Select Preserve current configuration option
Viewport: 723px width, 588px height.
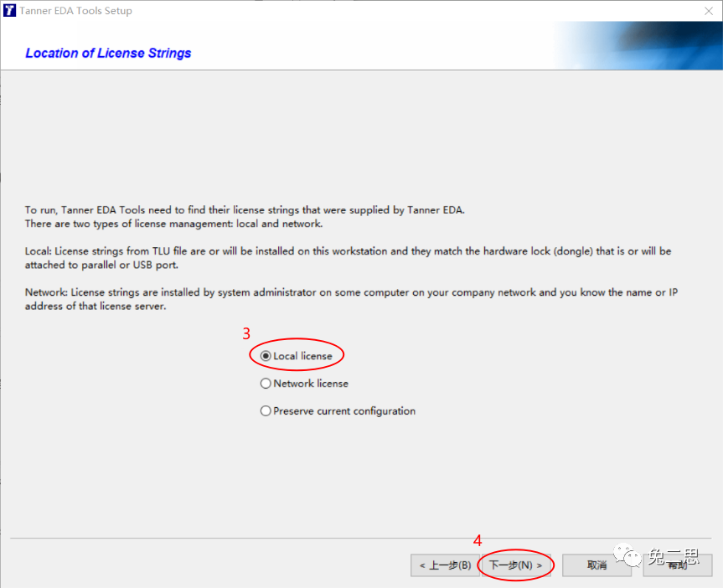[x=266, y=411]
